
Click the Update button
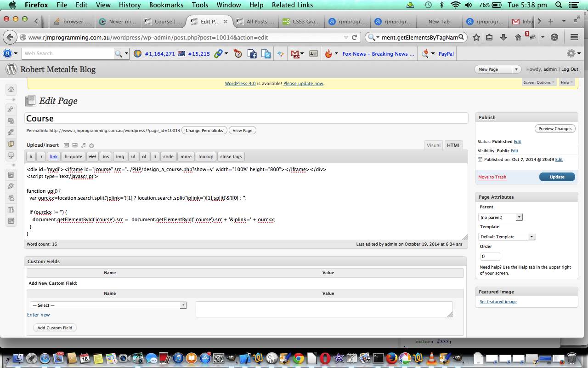pyautogui.click(x=557, y=177)
